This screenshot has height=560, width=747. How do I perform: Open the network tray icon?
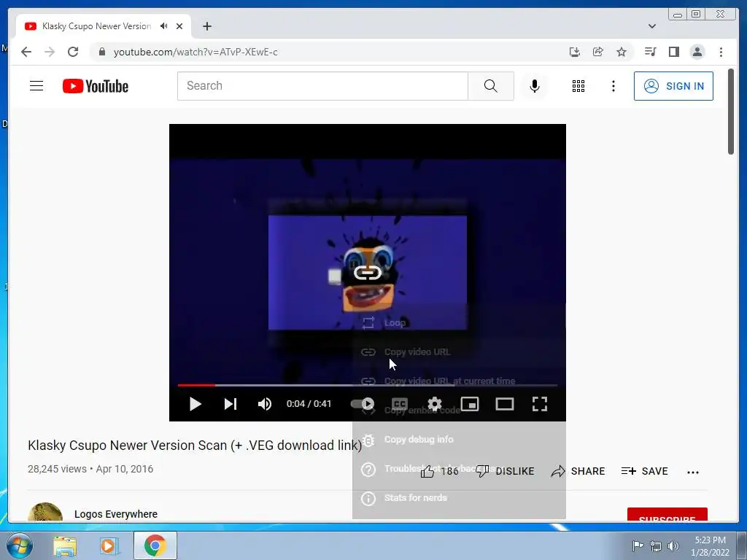[x=656, y=546]
